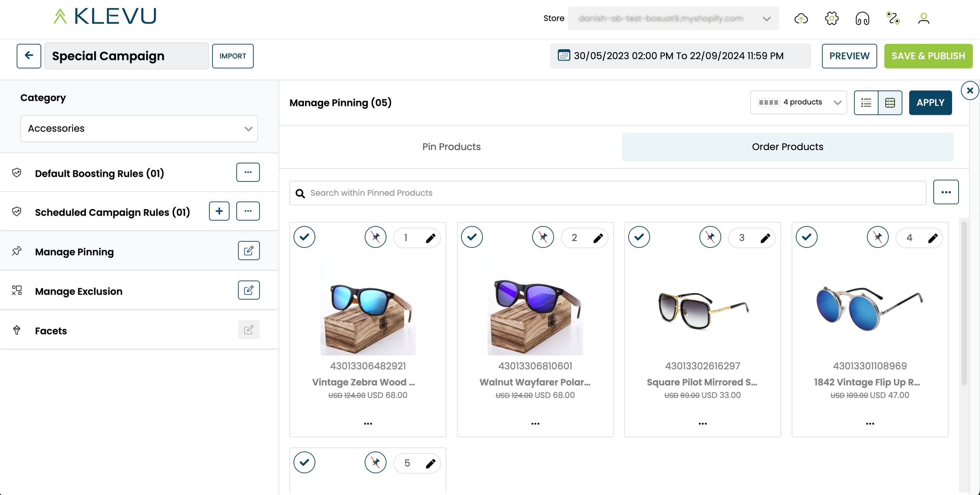Screen dimensions: 980x495
Task: Toggle the fifth pinned product checkmark
Action: pyautogui.click(x=304, y=462)
